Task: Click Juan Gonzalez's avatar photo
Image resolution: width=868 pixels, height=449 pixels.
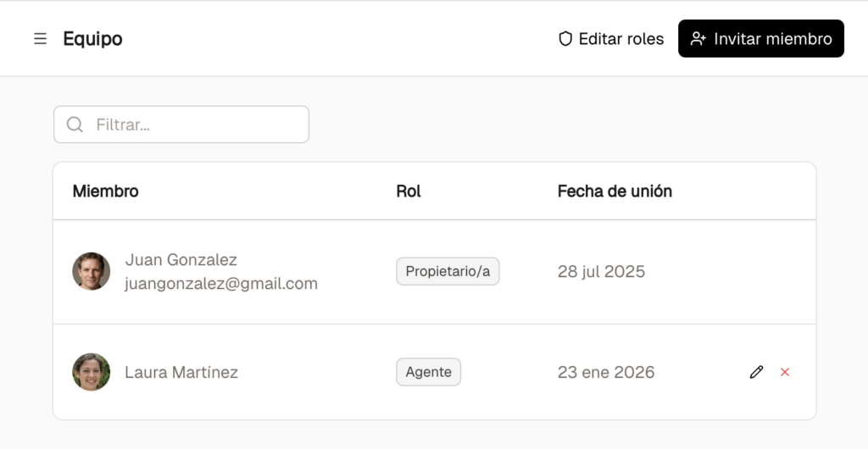Action: click(x=92, y=271)
